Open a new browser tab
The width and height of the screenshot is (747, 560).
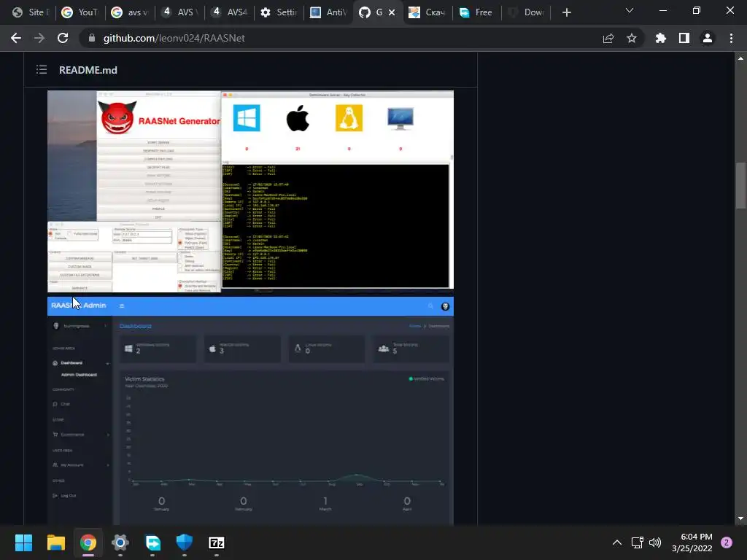click(x=566, y=12)
